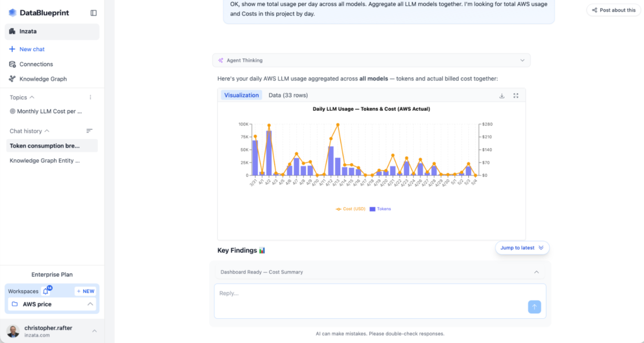The image size is (644, 343).
Task: Click the christopher.rafter profile avatar
Action: tap(13, 331)
